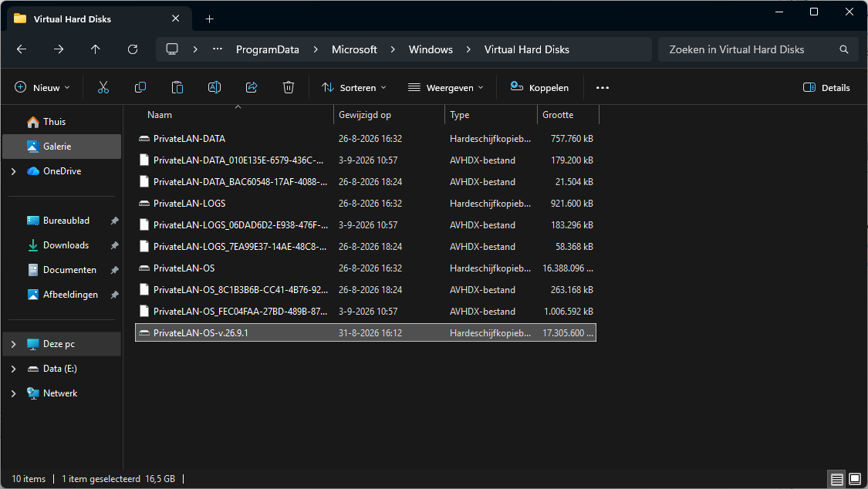Go to Windows in the breadcrumb
Image resolution: width=868 pixels, height=489 pixels.
[x=431, y=50]
